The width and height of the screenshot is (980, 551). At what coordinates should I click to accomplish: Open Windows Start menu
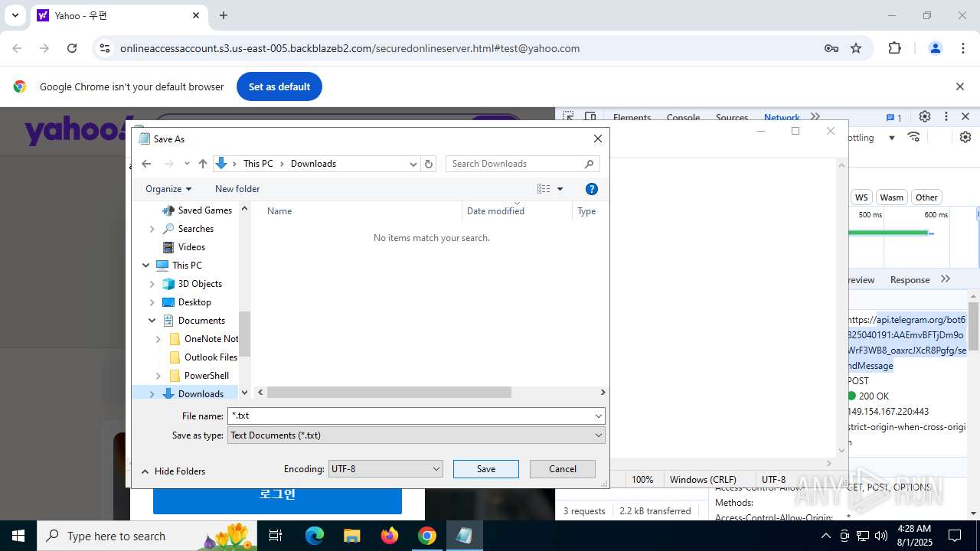coord(18,536)
